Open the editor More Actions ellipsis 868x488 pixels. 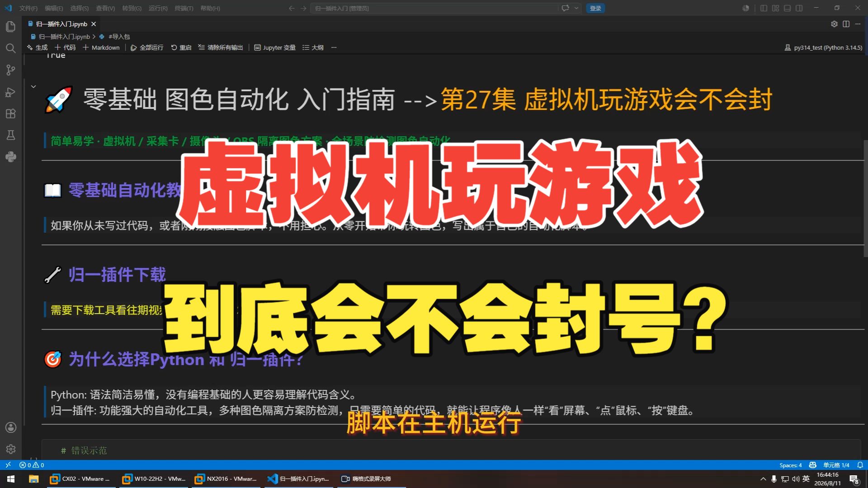point(858,24)
